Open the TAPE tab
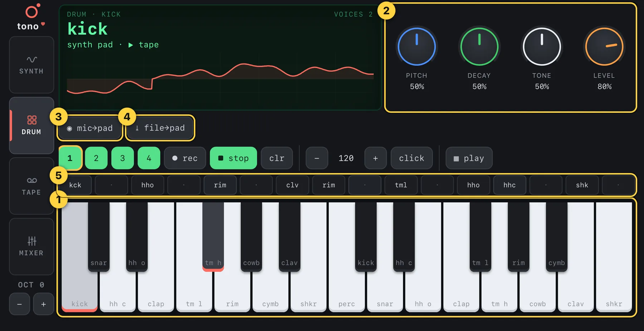 point(31,186)
